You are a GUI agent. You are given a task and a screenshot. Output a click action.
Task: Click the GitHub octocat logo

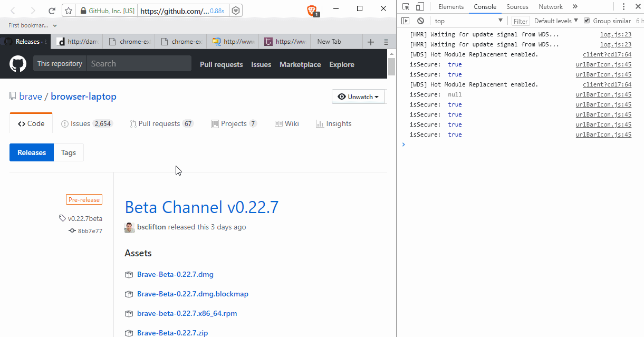coord(18,64)
